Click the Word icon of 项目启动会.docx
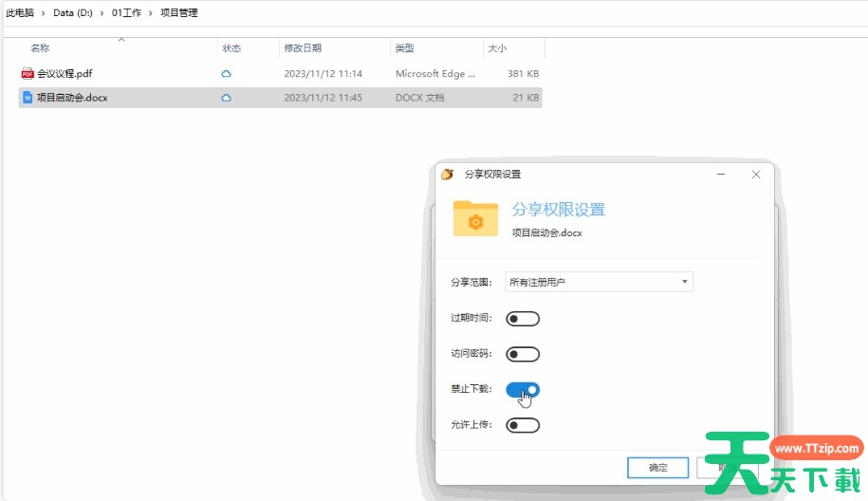 [28, 98]
